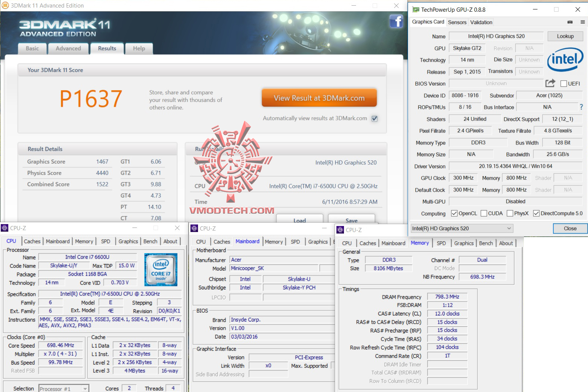Click the Core Speed value 698.46 MHz
588x392 pixels.
click(x=61, y=345)
